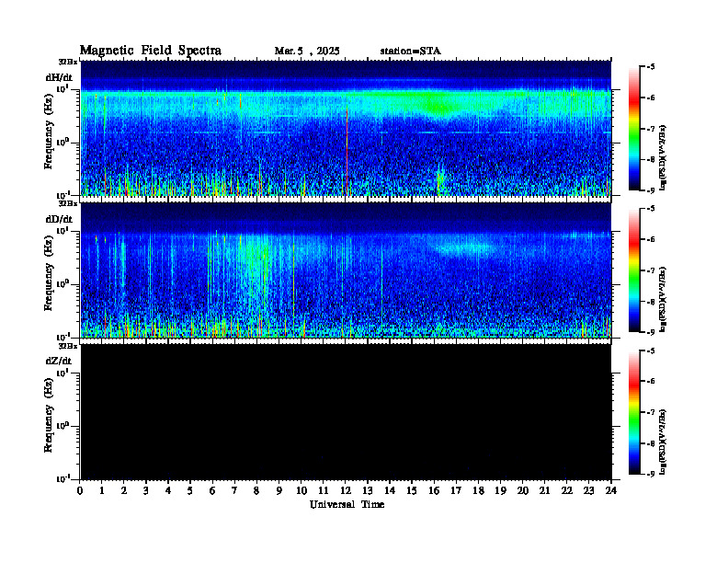Click the "Magnetic Field Spectra" title
Viewport: 728px width, 563px height.
[x=151, y=51]
